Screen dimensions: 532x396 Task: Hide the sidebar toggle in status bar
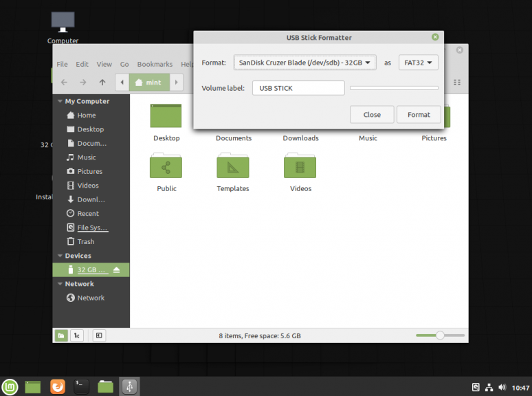(x=99, y=335)
